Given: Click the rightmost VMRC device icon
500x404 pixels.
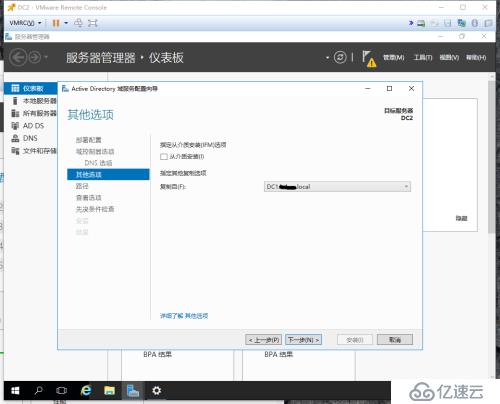Looking at the screenshot, I should (488, 23).
